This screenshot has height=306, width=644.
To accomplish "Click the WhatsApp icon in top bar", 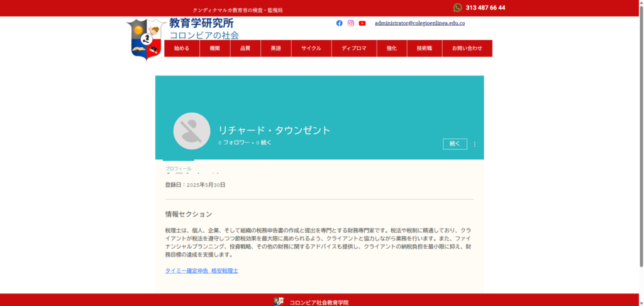I will coord(457,8).
